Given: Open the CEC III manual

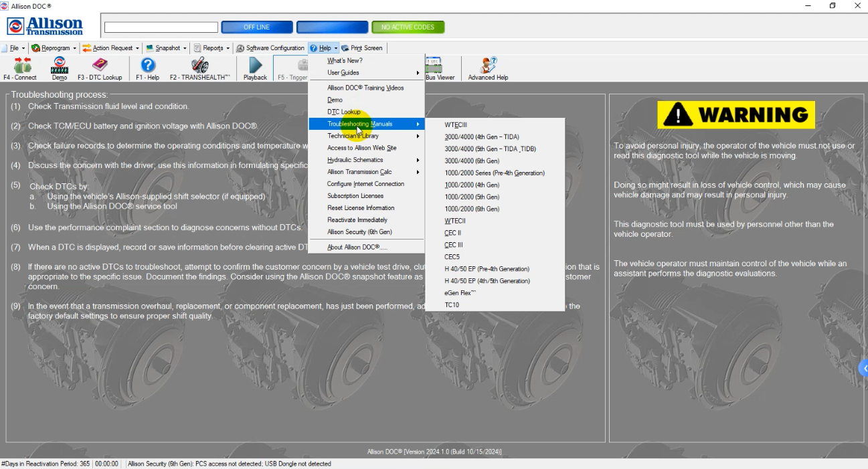Looking at the screenshot, I should (x=495, y=245).
